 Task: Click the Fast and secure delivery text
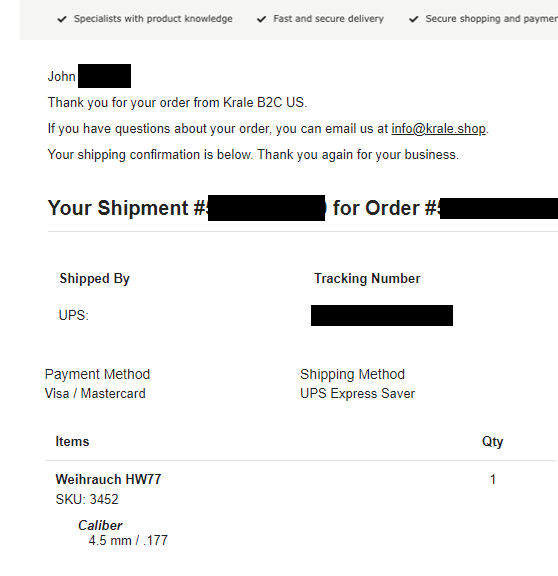[x=328, y=19]
